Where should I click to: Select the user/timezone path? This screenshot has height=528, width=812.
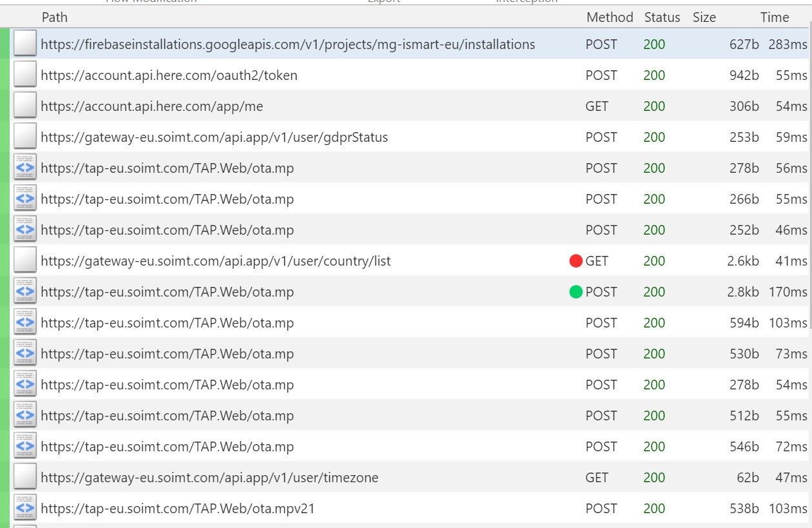point(209,478)
